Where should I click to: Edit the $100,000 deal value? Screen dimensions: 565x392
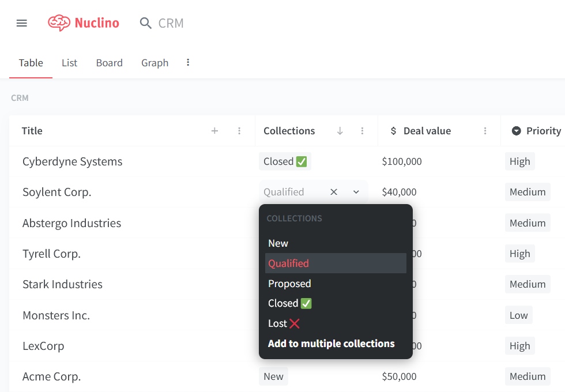coord(402,161)
